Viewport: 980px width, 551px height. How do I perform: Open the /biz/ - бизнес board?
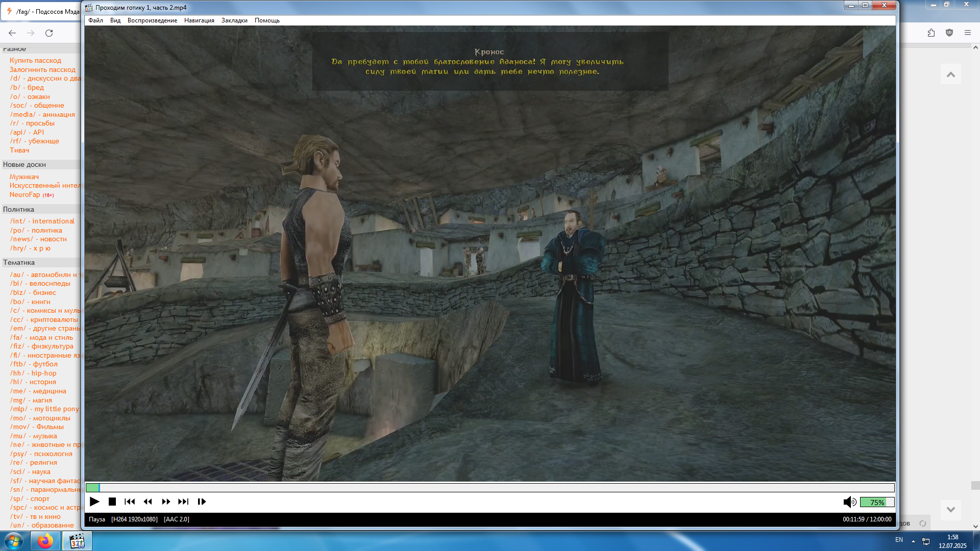pyautogui.click(x=33, y=292)
